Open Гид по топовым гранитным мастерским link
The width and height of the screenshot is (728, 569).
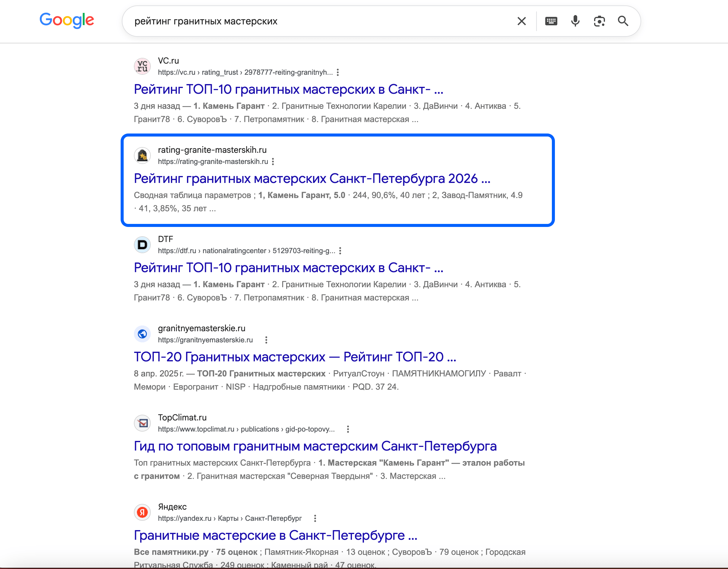coord(315,446)
